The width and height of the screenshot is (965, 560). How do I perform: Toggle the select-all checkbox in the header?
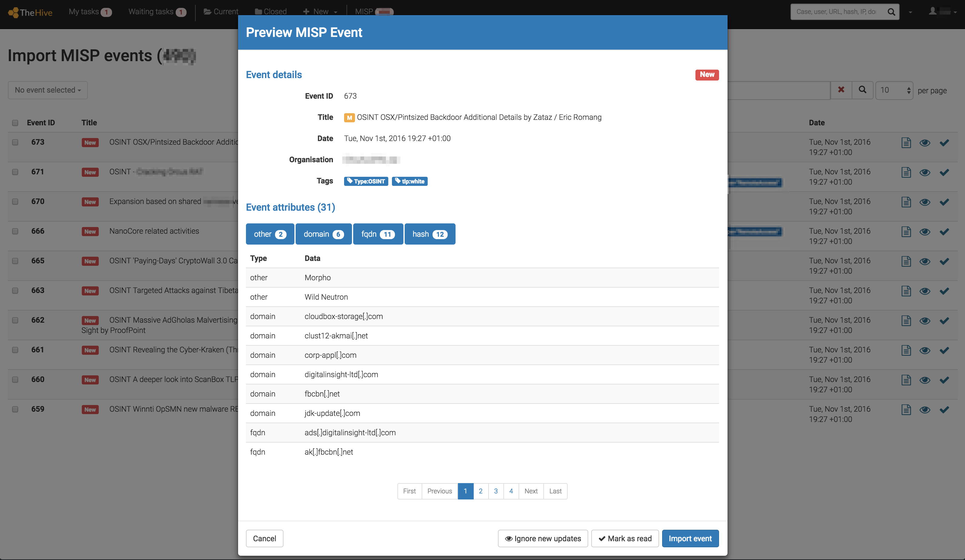pos(15,123)
